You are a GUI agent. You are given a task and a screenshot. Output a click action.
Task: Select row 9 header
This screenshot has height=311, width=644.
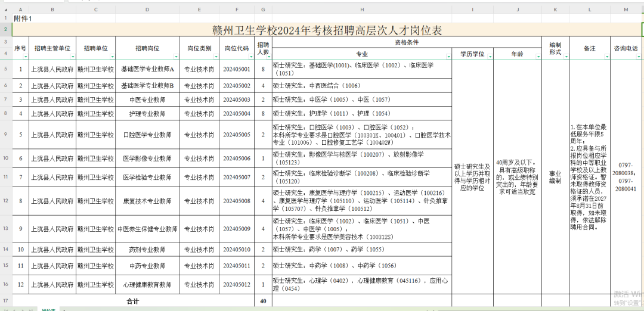coord(6,135)
